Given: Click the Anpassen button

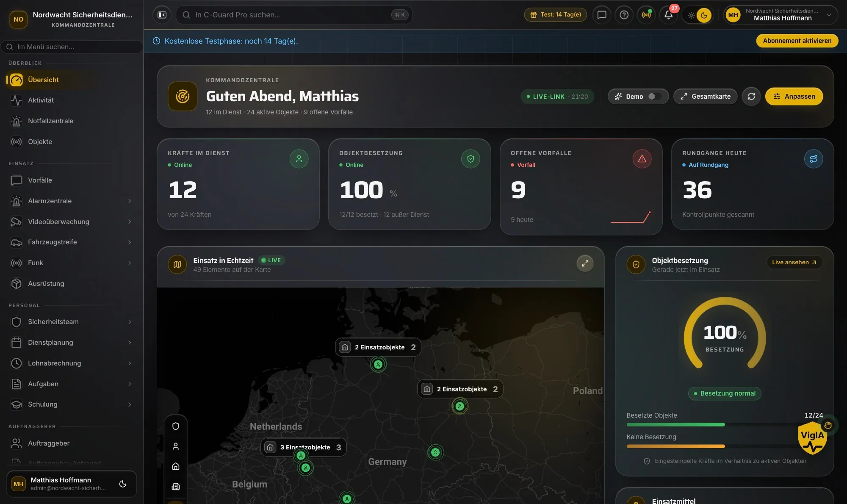Looking at the screenshot, I should tap(794, 97).
